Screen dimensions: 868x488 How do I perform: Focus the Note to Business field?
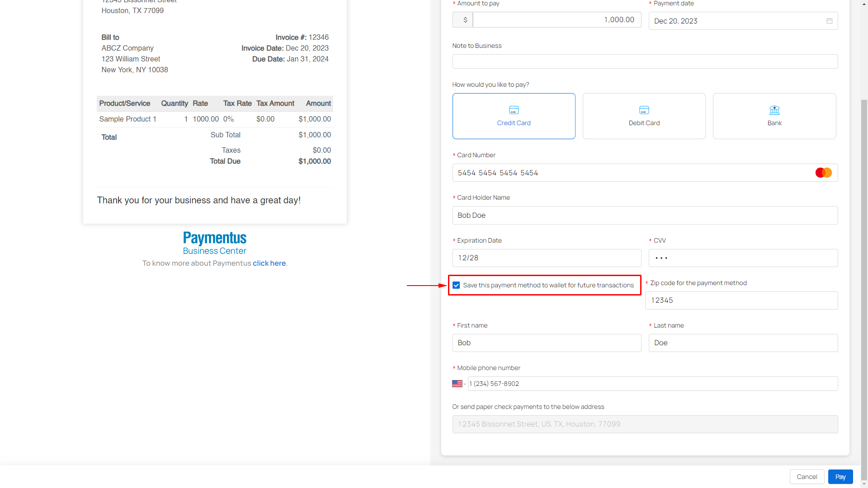pos(645,62)
